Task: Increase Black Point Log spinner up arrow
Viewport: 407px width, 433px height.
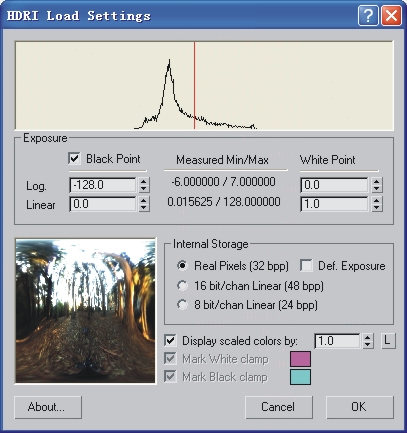Action: click(x=143, y=182)
